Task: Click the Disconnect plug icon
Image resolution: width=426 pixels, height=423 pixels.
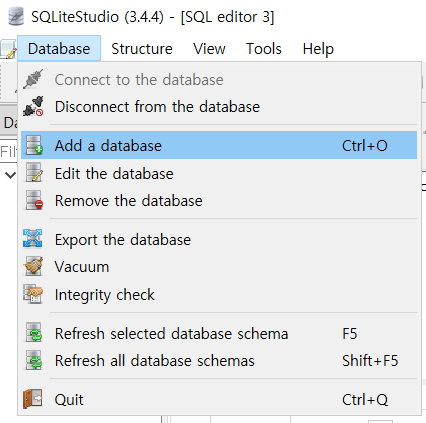Action: [33, 106]
